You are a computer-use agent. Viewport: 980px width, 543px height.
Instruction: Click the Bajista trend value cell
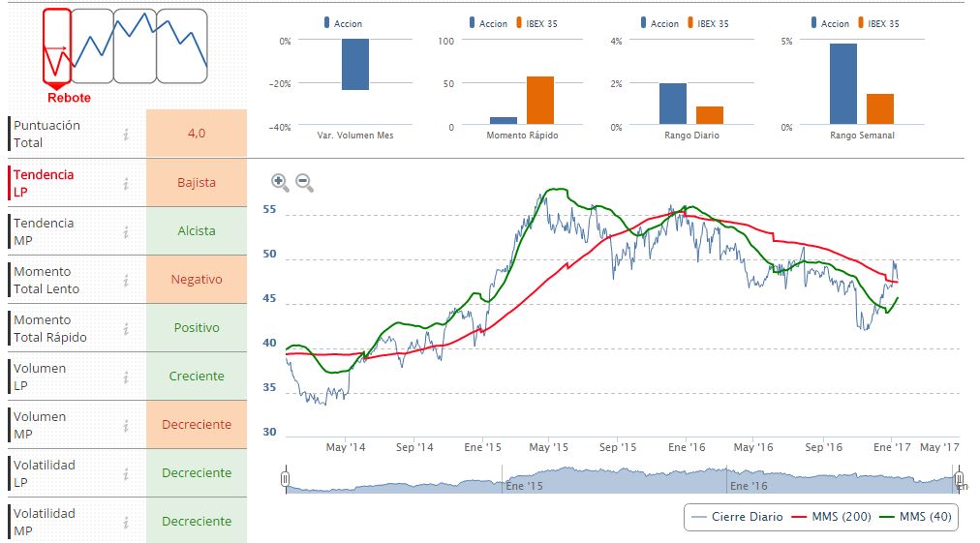click(197, 183)
